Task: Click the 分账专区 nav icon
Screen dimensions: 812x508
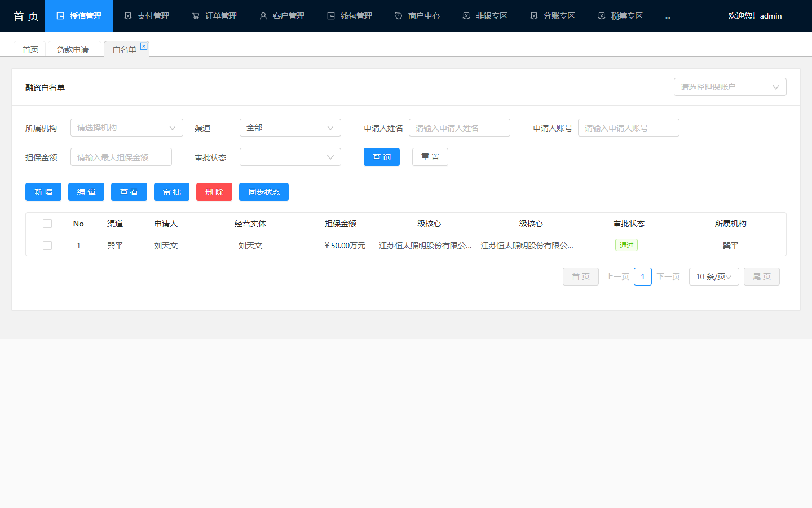Action: [534, 16]
